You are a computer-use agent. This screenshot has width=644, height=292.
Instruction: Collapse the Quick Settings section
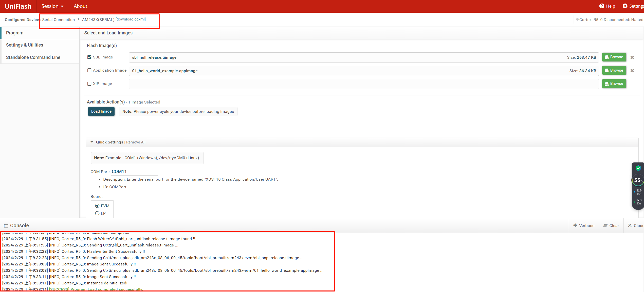[92, 142]
